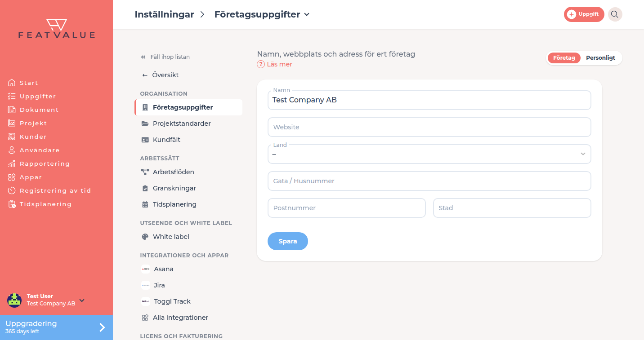Go back to Översikt

point(160,75)
